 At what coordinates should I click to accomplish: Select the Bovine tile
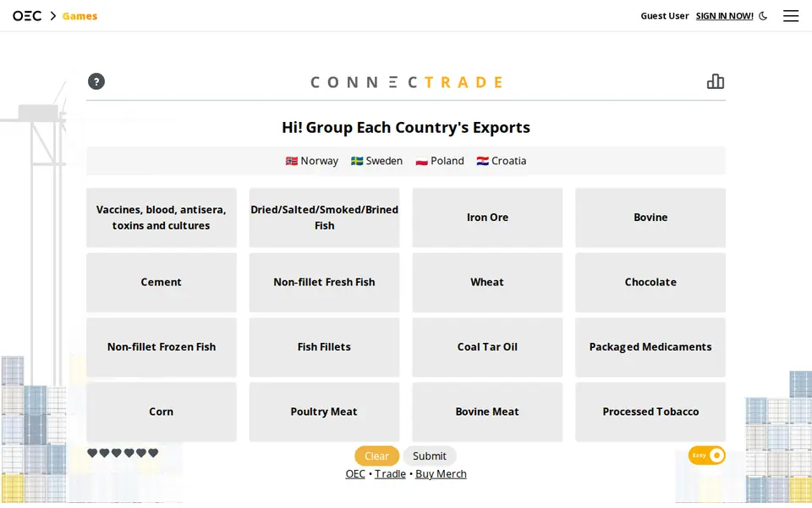point(650,218)
